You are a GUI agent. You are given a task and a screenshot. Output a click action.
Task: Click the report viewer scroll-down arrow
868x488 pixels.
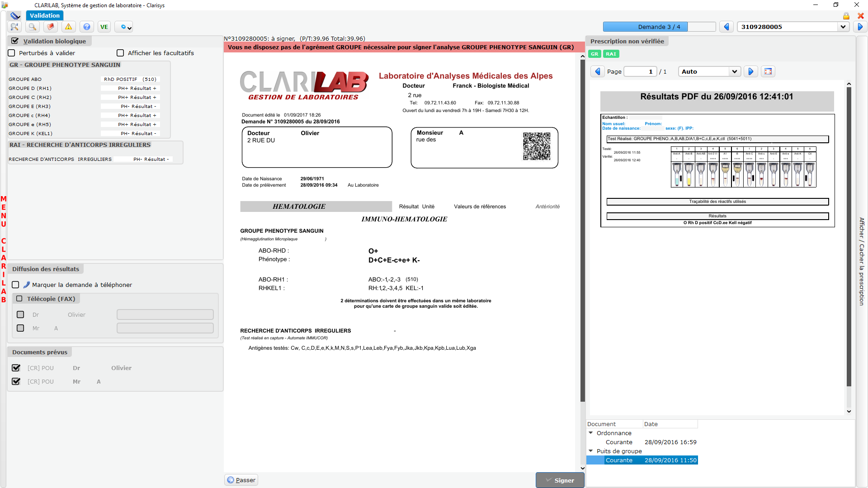click(583, 468)
